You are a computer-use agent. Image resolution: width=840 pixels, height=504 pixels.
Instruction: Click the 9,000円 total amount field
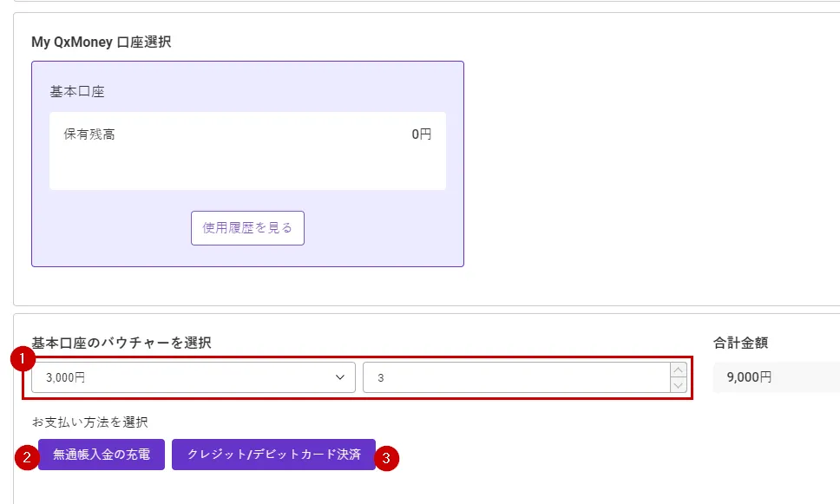[x=777, y=377]
